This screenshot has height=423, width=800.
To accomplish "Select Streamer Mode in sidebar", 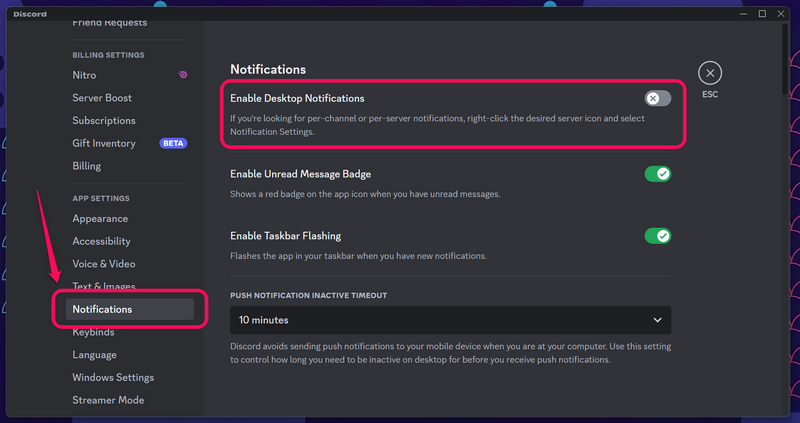I will 108,400.
